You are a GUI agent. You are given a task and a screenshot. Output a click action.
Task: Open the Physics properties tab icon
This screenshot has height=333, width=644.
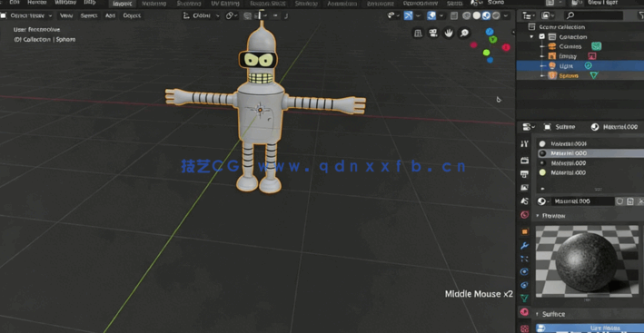[524, 271]
